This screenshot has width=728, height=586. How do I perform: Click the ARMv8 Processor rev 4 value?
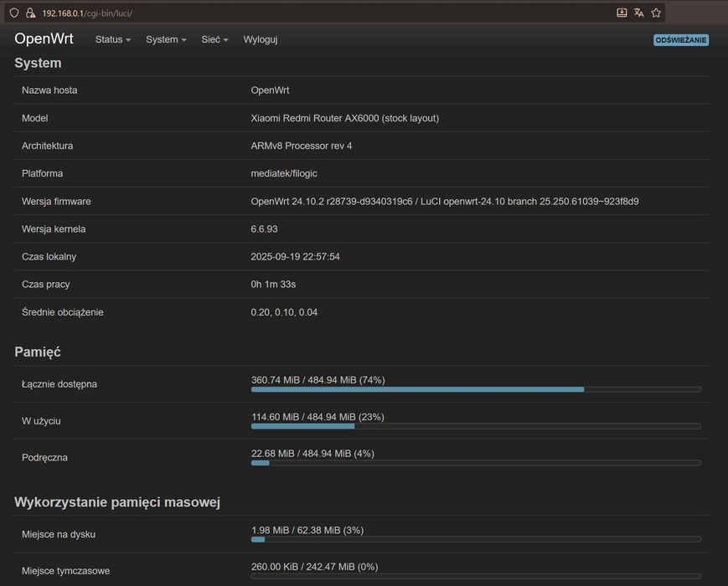click(302, 146)
